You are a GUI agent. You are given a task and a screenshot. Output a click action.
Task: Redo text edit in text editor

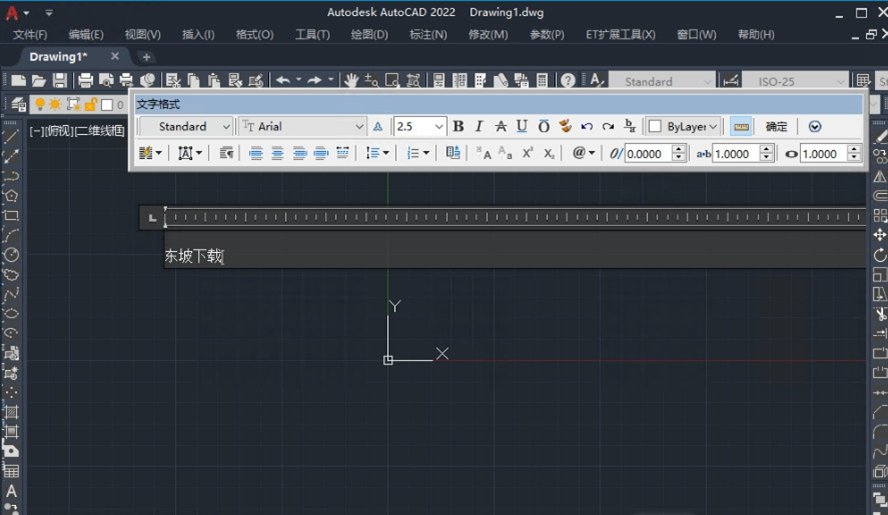point(608,126)
